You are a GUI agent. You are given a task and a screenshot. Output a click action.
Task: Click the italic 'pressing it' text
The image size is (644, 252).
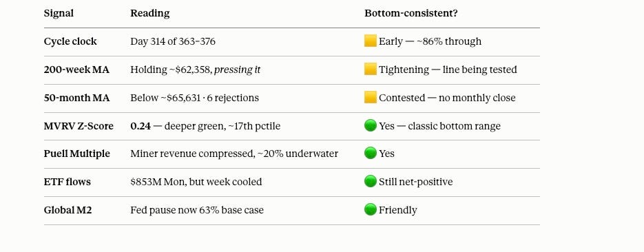pos(238,70)
